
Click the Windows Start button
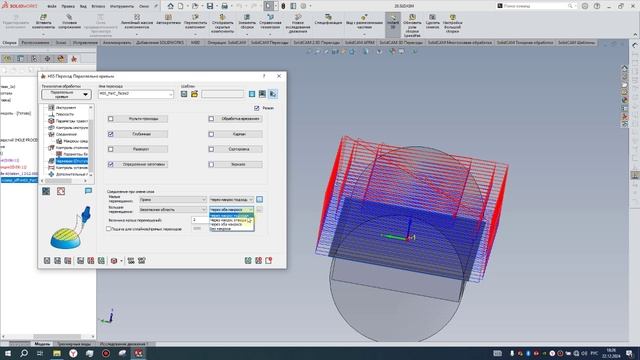point(8,353)
